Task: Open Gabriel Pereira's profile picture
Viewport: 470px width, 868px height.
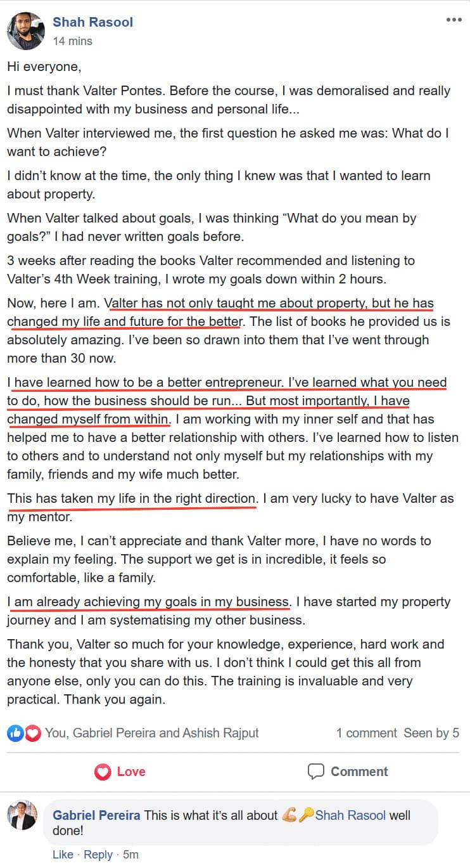Action: coord(22,815)
